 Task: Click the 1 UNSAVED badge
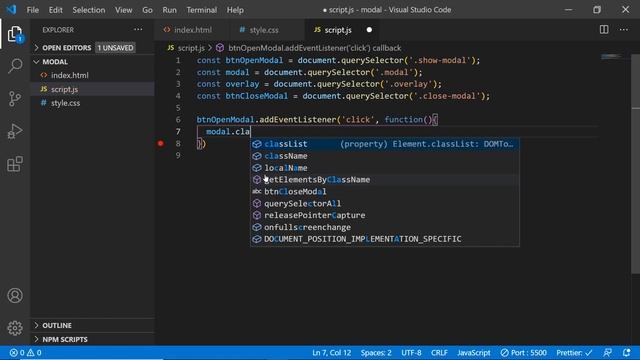pyautogui.click(x=115, y=48)
